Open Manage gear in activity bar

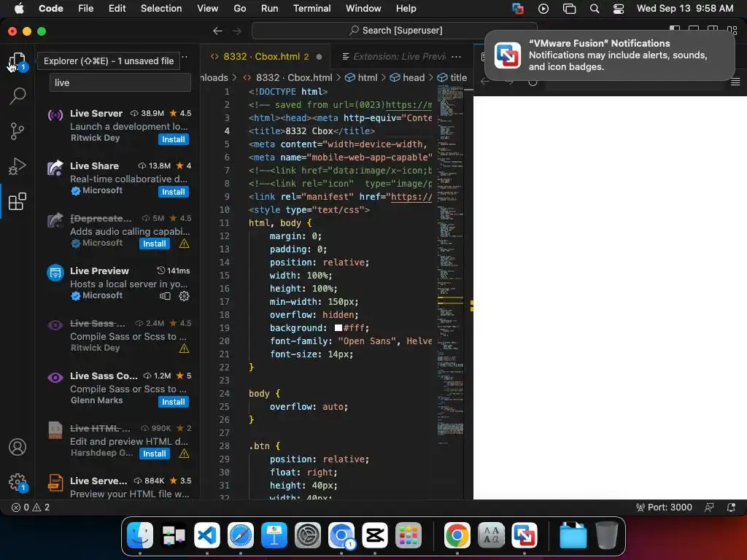(x=18, y=482)
